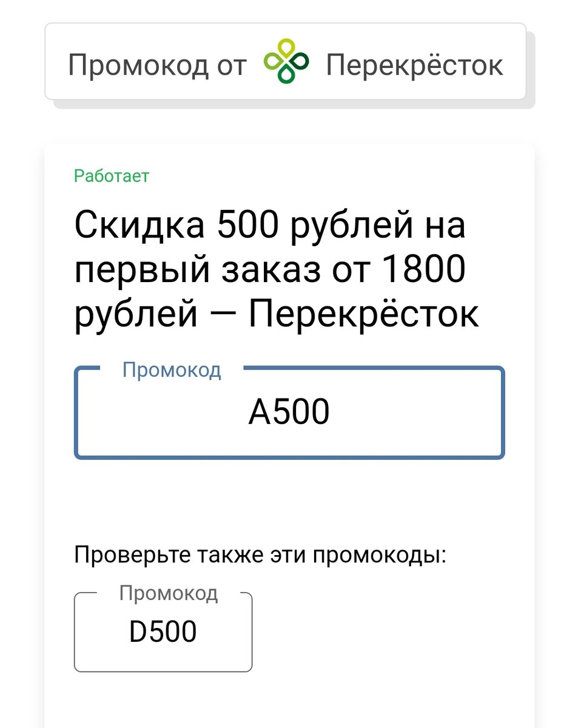Click the blue Промокод label above A500

[x=172, y=369]
